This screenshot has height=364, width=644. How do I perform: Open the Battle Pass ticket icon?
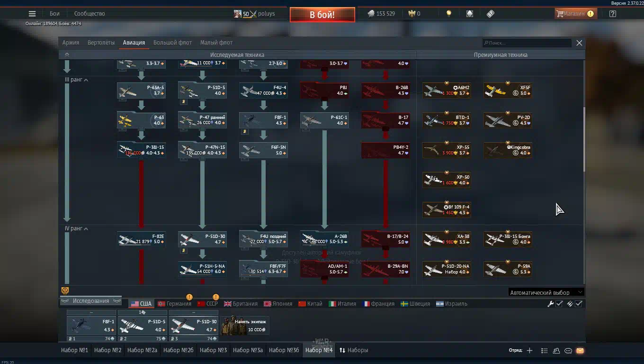491,14
